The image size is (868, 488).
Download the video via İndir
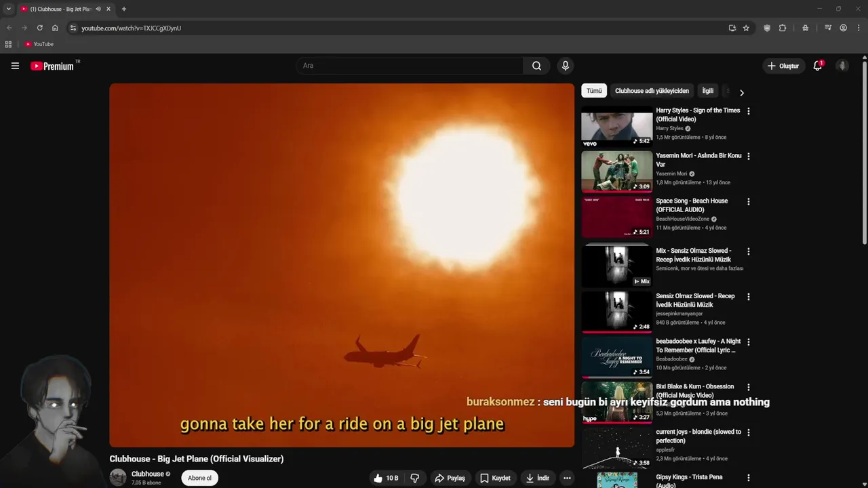click(x=537, y=478)
